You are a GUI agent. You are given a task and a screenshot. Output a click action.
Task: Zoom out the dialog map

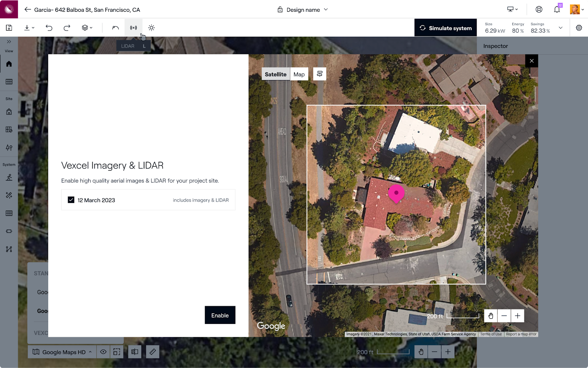pyautogui.click(x=504, y=316)
